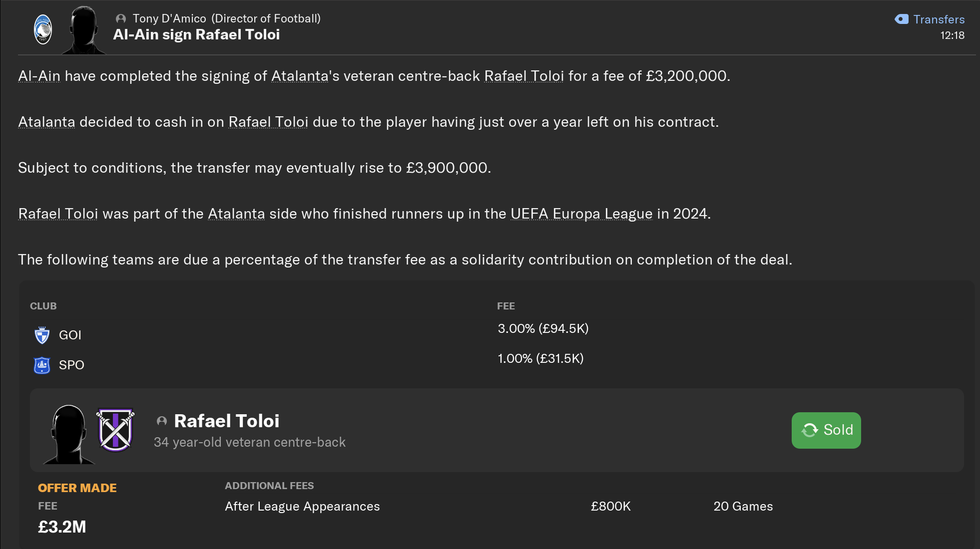Image resolution: width=980 pixels, height=549 pixels.
Task: Select the SPO club name
Action: (71, 365)
